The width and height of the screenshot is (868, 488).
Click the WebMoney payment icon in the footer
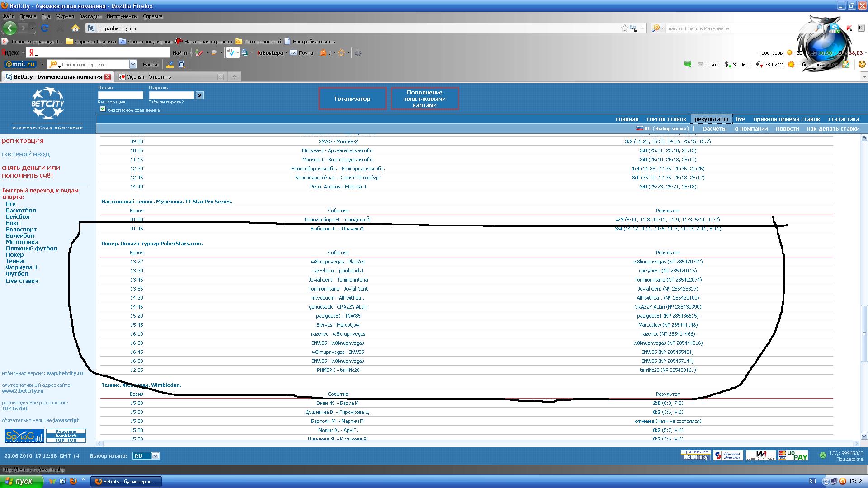[x=695, y=455]
